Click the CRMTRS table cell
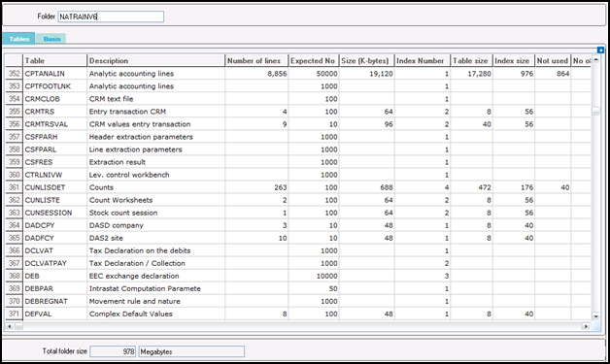The image size is (610, 364). click(x=54, y=112)
